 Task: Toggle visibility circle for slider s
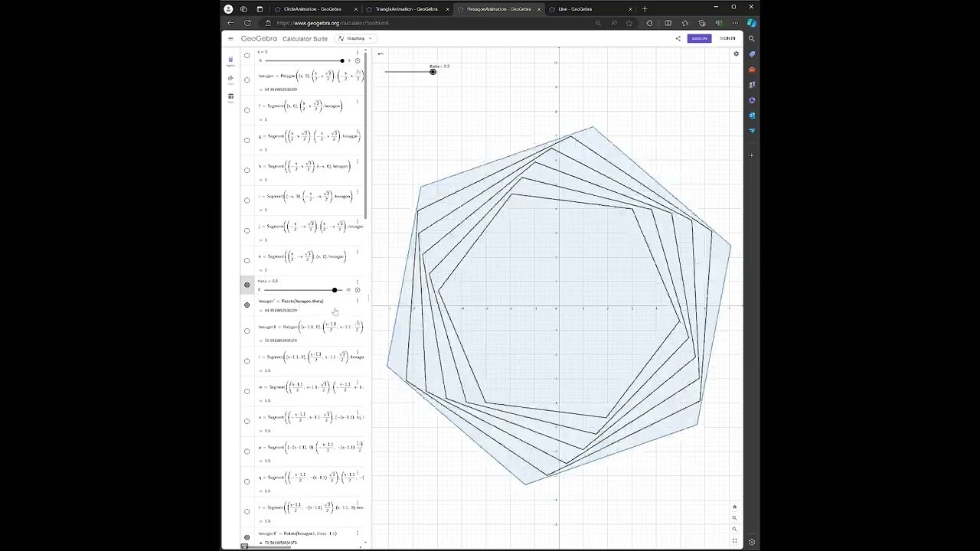pyautogui.click(x=247, y=55)
